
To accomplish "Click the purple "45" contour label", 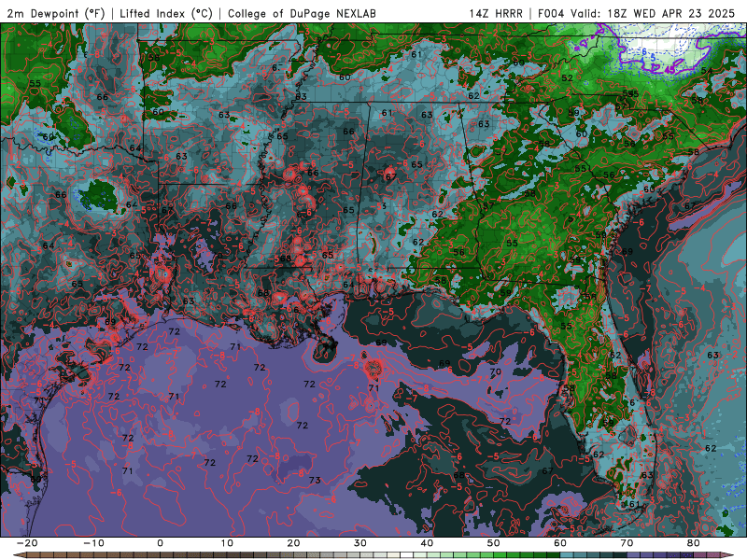I will pyautogui.click(x=669, y=69).
